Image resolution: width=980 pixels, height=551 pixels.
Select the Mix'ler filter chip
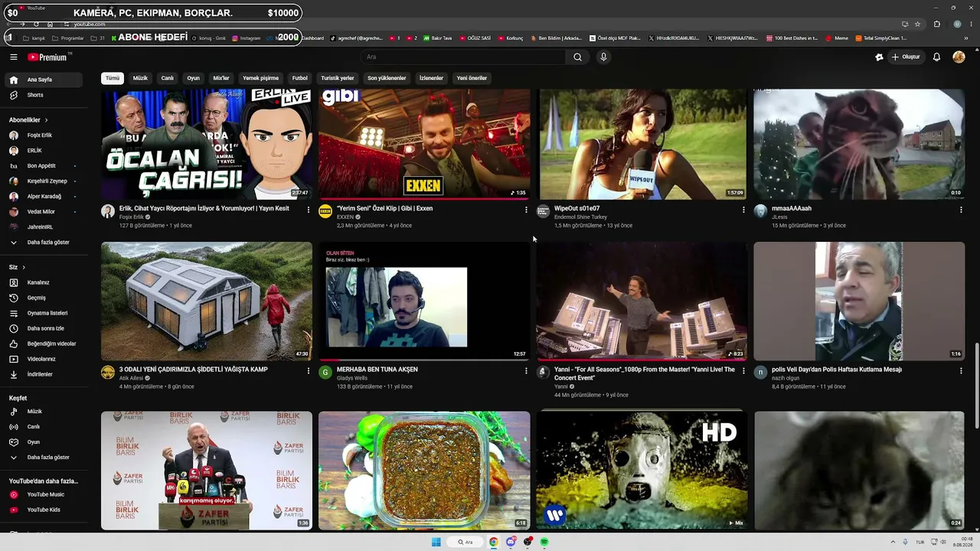click(221, 78)
